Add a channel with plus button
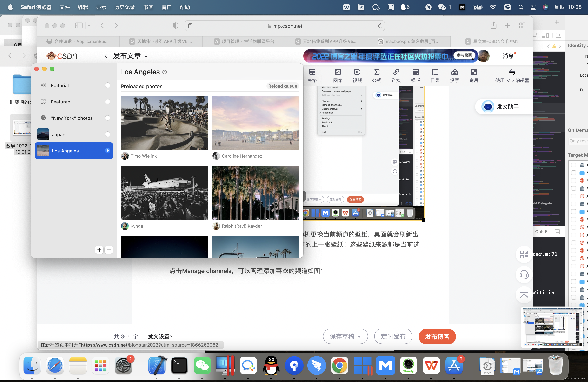This screenshot has height=382, width=588. (x=99, y=250)
